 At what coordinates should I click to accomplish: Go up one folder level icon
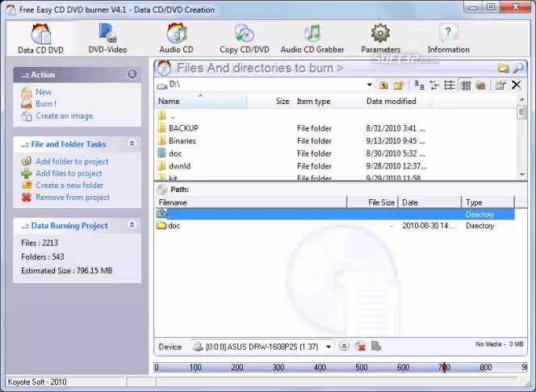click(x=383, y=85)
